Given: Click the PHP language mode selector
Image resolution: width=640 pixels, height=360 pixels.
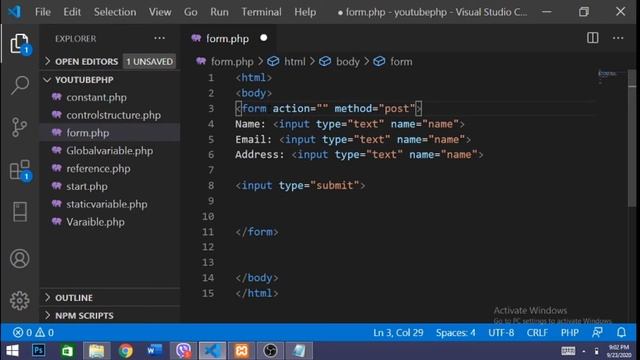Looking at the screenshot, I should point(569,333).
